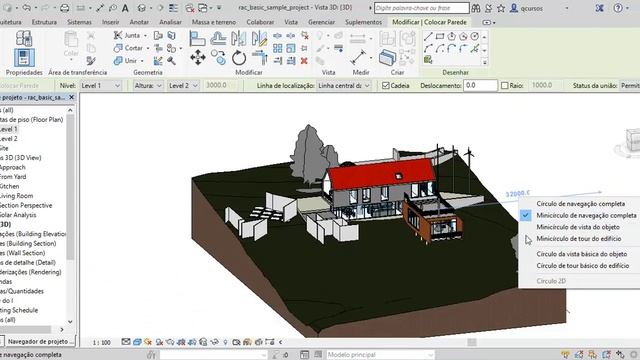Open the Sistemas ribbon tab
Viewport: 640px width, 360px height.
[x=79, y=22]
